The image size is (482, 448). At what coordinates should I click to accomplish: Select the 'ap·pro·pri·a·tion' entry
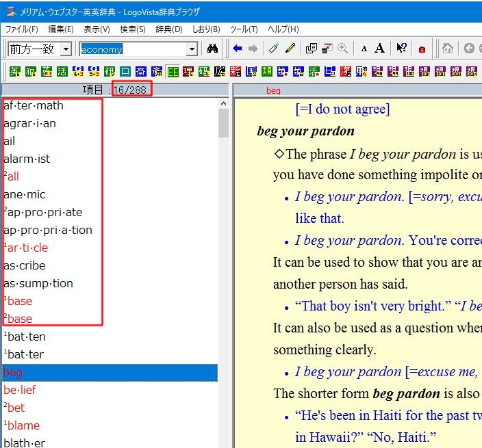coord(48,230)
